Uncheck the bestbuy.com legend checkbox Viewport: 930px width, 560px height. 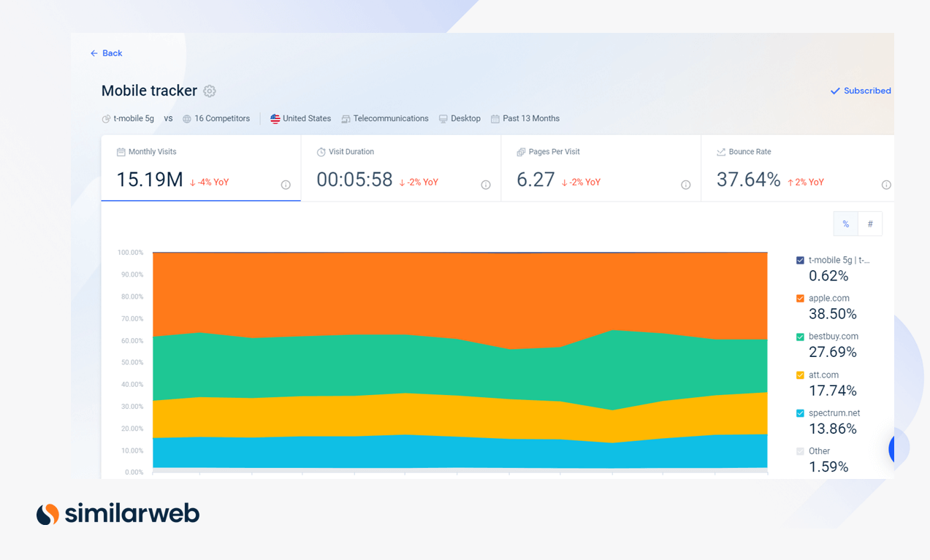[800, 337]
